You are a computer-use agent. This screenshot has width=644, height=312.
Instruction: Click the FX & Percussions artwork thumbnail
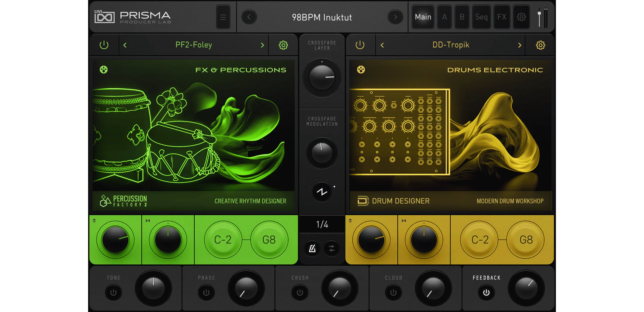[194, 135]
